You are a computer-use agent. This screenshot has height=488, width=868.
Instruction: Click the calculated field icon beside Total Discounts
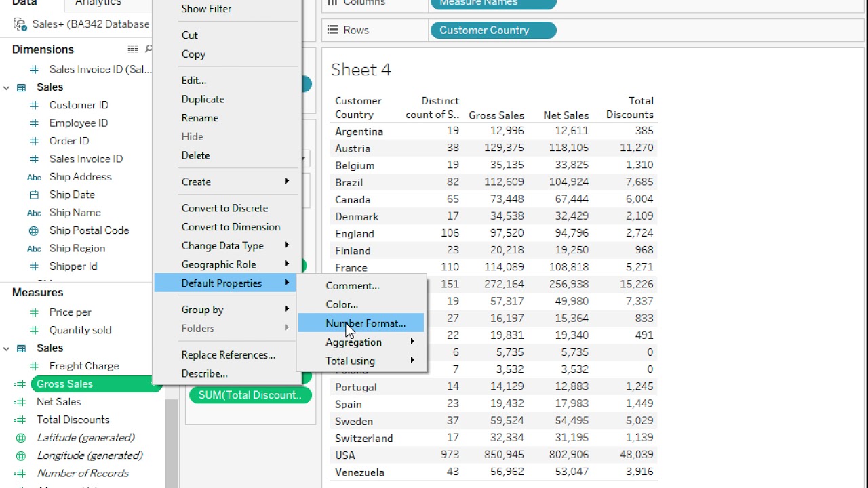pyautogui.click(x=20, y=420)
